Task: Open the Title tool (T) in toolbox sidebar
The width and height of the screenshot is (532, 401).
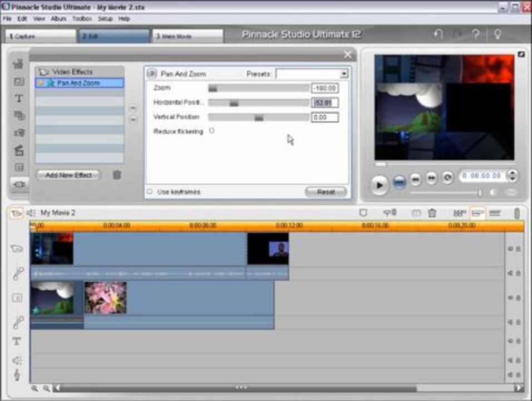Action: [19, 99]
